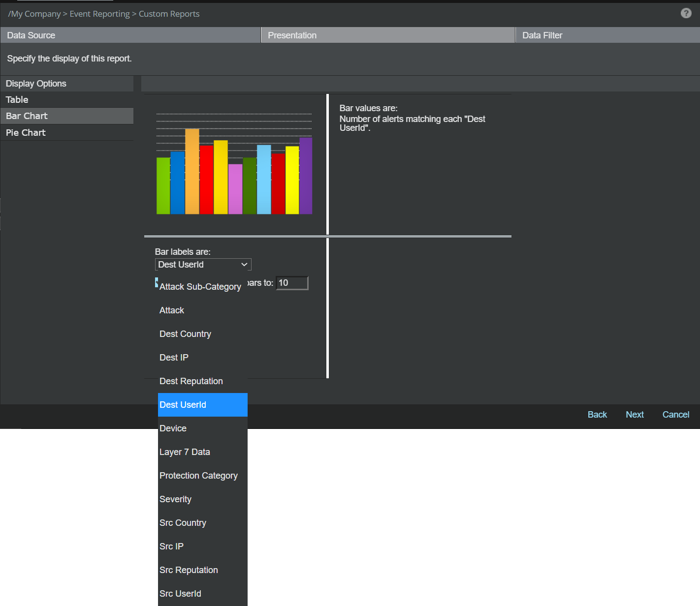Click the Display Options header
This screenshot has width=700, height=606.
point(66,84)
